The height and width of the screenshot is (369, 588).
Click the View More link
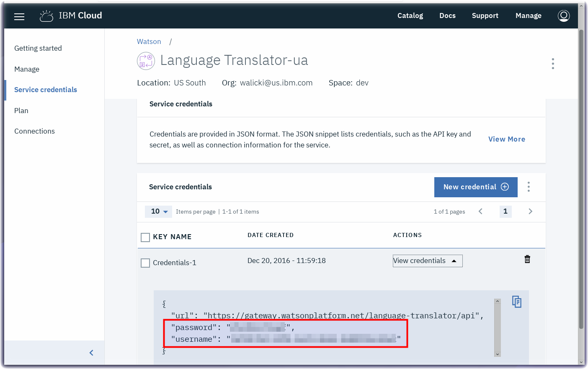[x=507, y=139]
